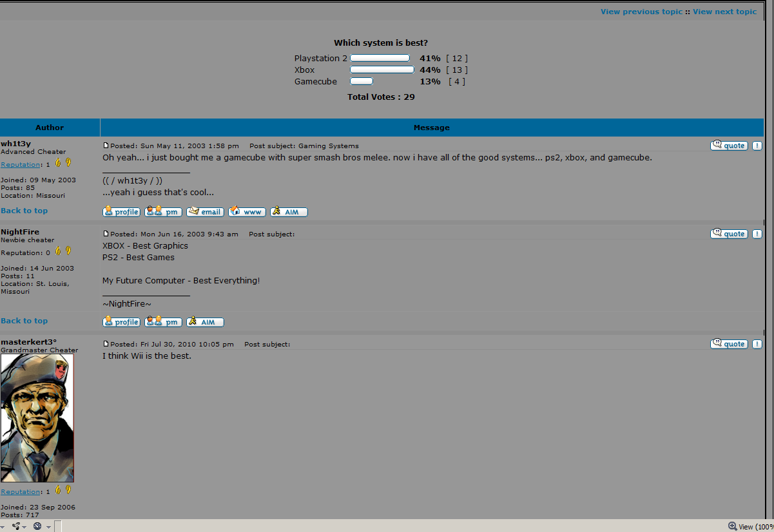The height and width of the screenshot is (532, 774).
Task: Click the round gauge icon in bottom toolbar
Action: 37,526
